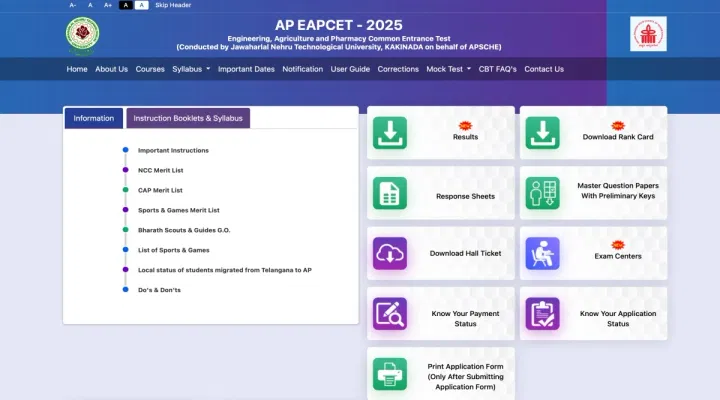Open Local status of migrated students link

225,270
